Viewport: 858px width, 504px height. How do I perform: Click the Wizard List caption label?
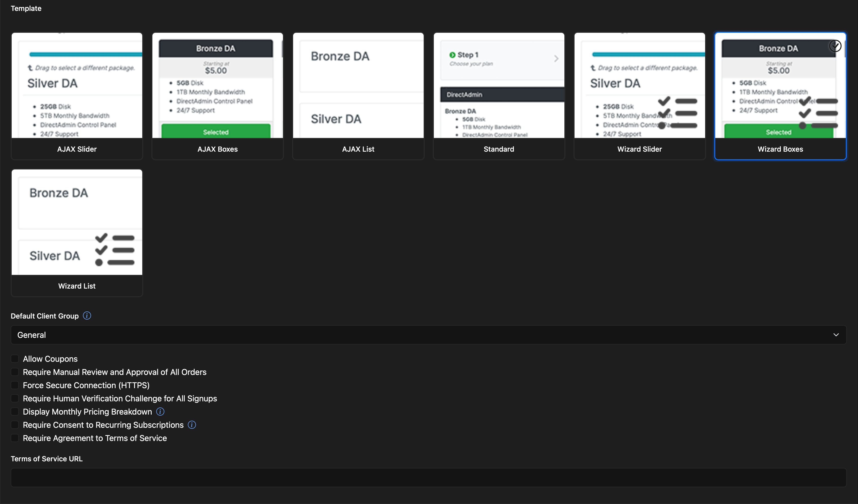click(77, 286)
